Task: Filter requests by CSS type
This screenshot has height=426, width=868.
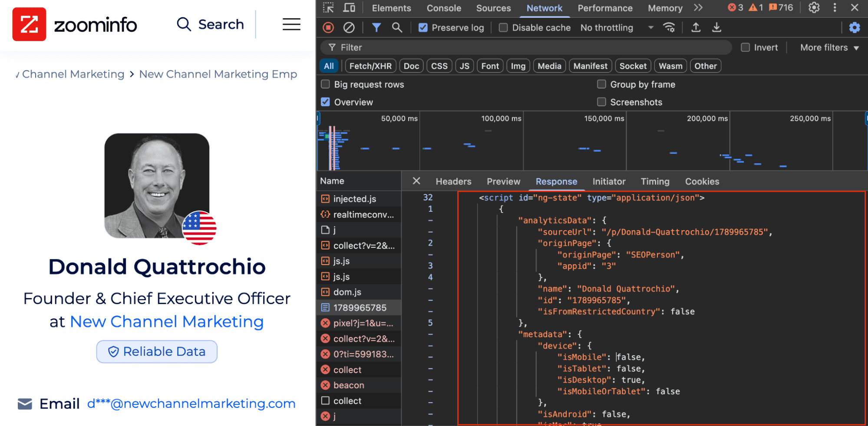Action: click(439, 66)
